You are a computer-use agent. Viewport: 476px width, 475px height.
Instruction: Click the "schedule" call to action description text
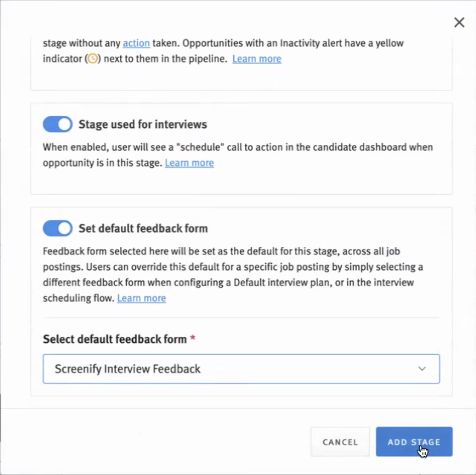click(238, 148)
